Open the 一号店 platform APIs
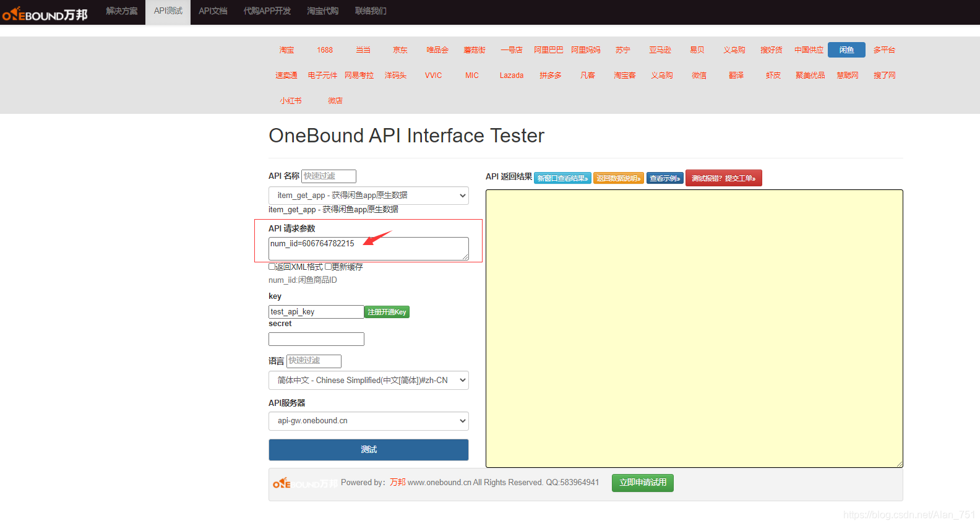The height and width of the screenshot is (526, 980). 512,50
